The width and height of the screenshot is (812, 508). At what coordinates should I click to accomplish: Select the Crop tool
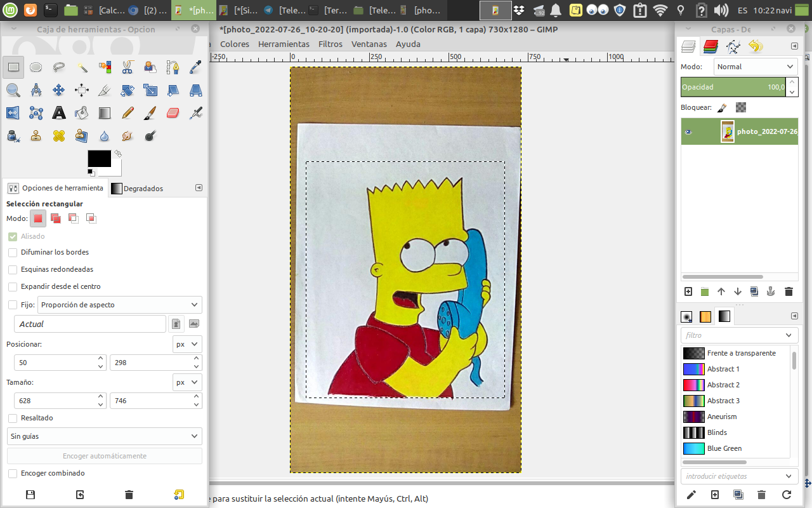(x=105, y=90)
